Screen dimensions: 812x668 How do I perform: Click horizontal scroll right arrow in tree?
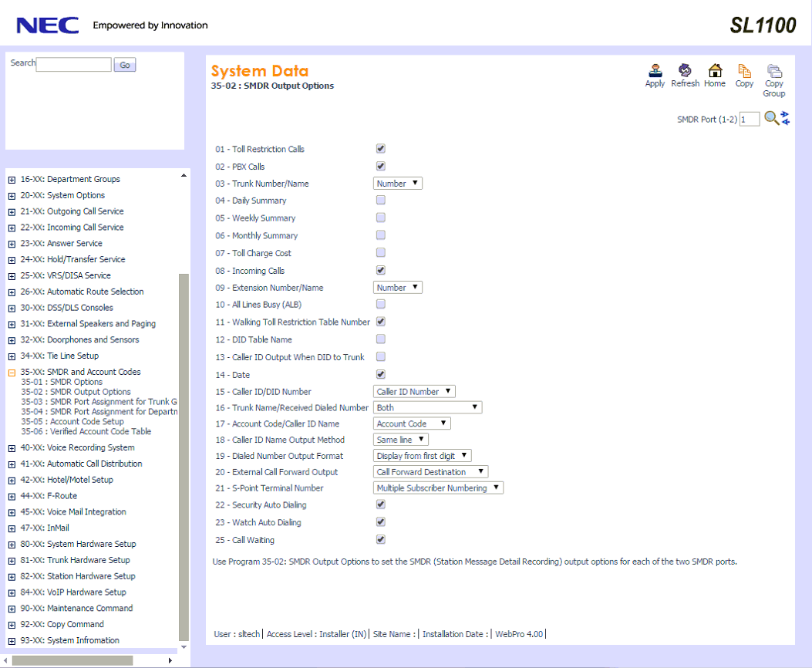(170, 660)
